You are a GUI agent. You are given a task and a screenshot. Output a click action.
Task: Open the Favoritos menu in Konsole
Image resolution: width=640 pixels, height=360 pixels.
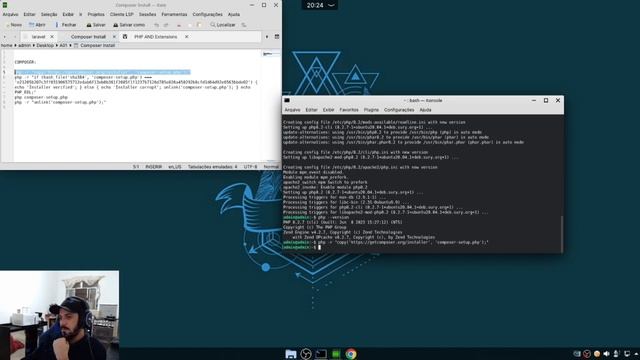[x=349, y=110]
